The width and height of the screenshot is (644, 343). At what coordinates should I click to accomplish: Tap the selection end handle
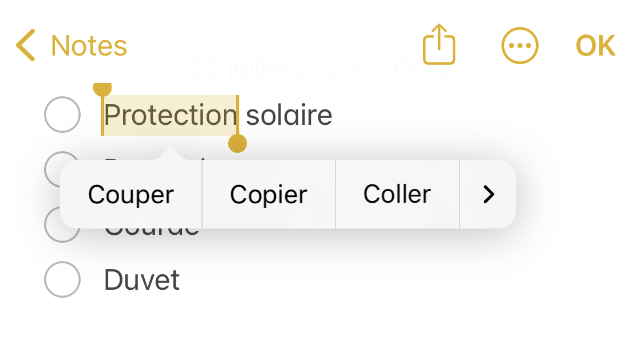pyautogui.click(x=237, y=143)
